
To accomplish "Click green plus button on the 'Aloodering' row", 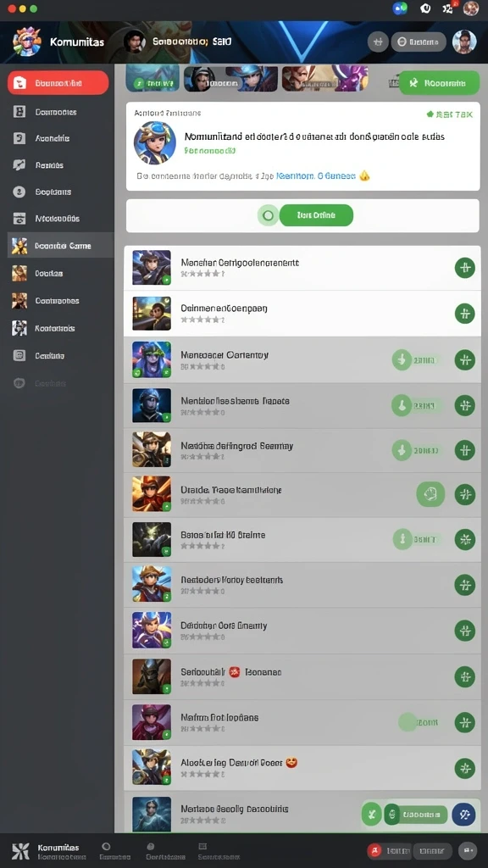I will point(465,768).
